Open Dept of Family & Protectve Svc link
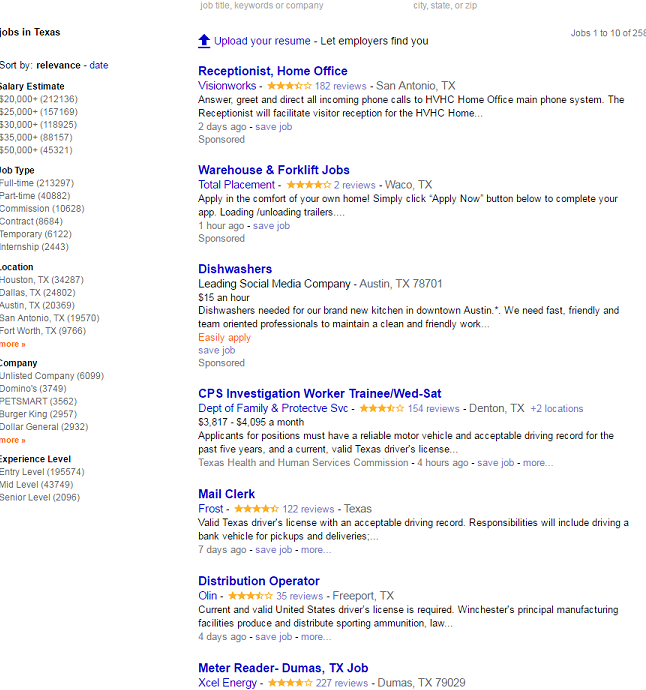 pos(273,408)
